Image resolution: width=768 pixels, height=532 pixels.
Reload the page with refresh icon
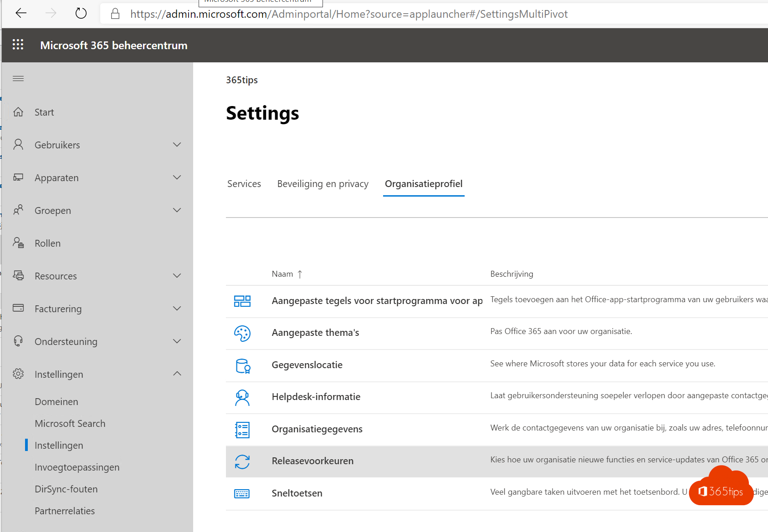(x=81, y=13)
